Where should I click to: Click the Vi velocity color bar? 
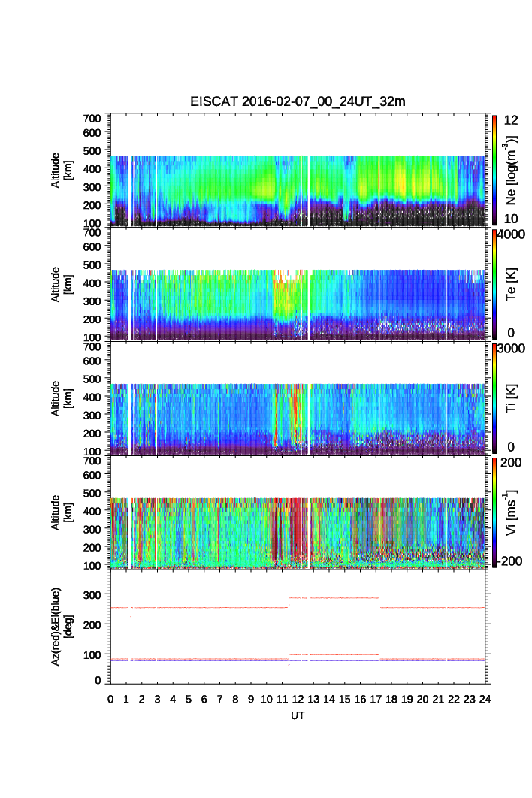pyautogui.click(x=494, y=512)
